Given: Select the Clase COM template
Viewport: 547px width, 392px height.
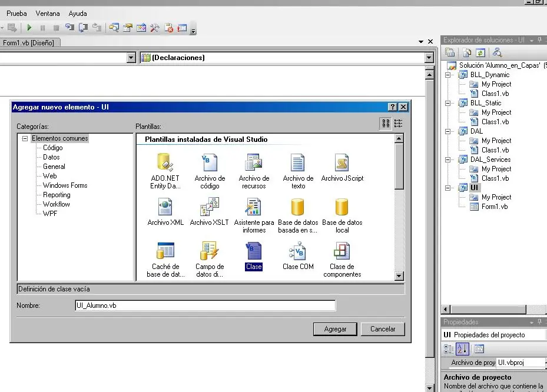Looking at the screenshot, I should point(298,256).
